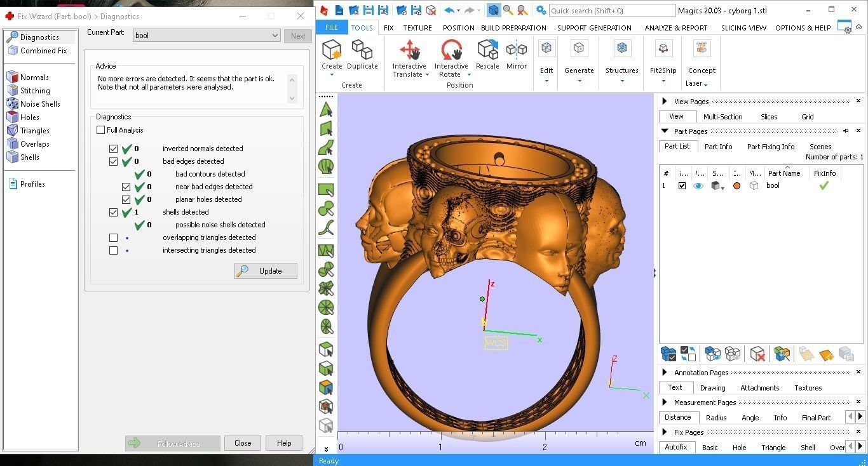This screenshot has height=466, width=868.
Task: Open the Noise Shells fix page
Action: (34, 104)
